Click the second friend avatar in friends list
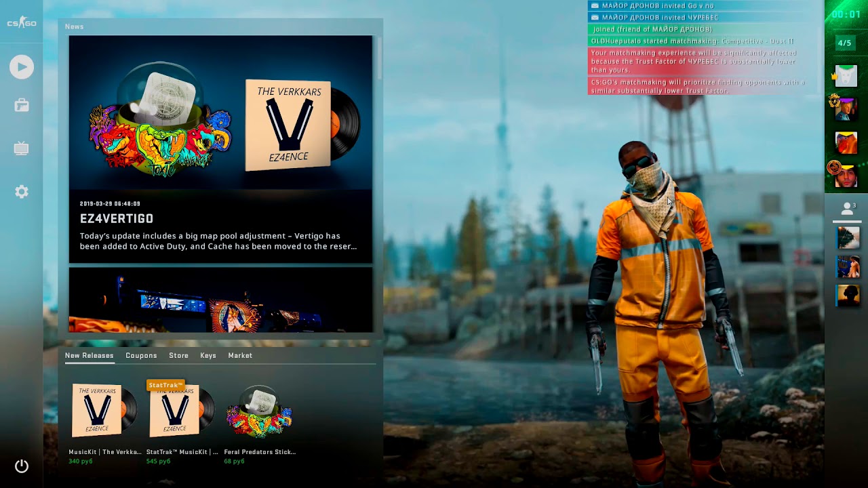Viewport: 868px width, 488px height. point(848,266)
